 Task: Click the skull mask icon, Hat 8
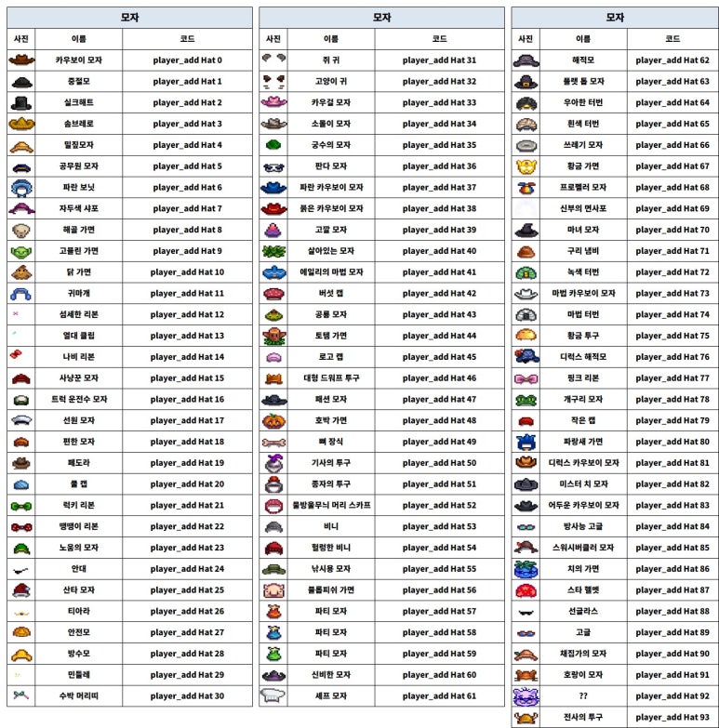click(21, 230)
